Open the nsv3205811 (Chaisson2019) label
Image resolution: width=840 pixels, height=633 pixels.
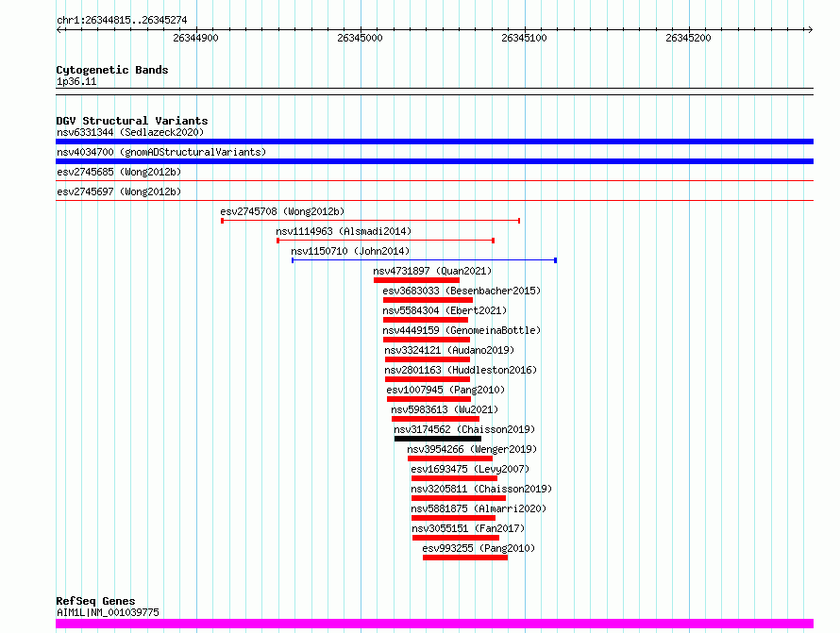[x=481, y=489]
